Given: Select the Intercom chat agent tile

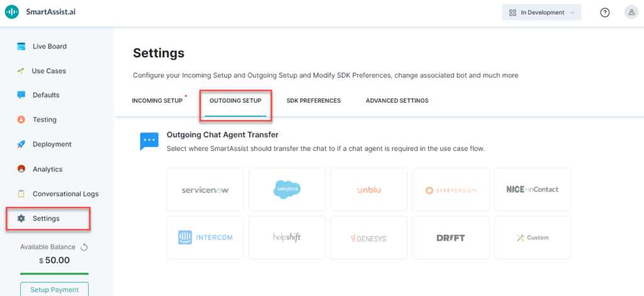Looking at the screenshot, I should pyautogui.click(x=205, y=237).
